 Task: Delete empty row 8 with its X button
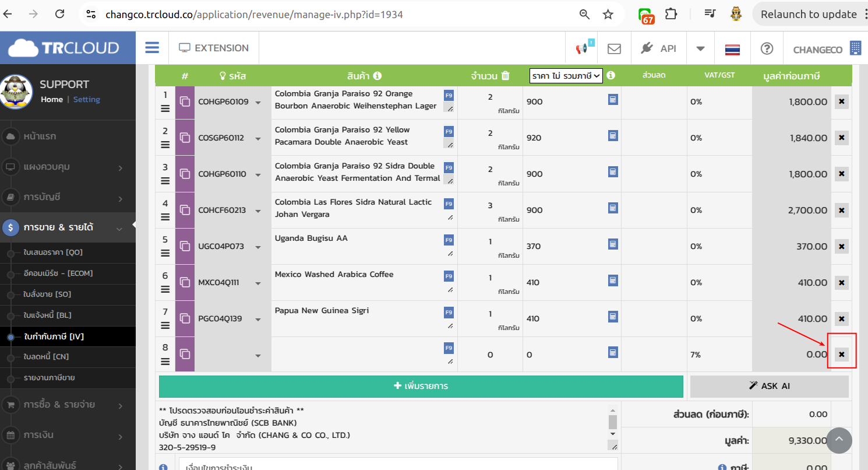click(841, 354)
